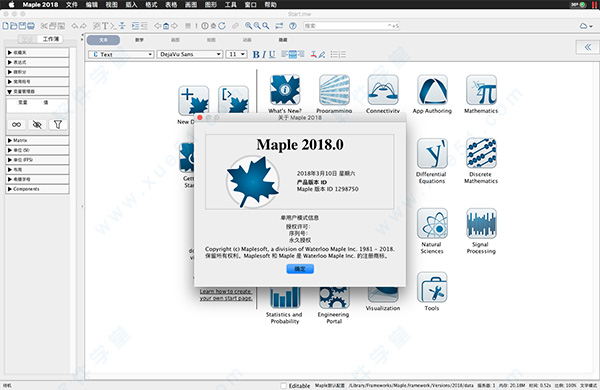Restart the Maple kernel icon
This screenshot has width=600, height=390.
222,26
